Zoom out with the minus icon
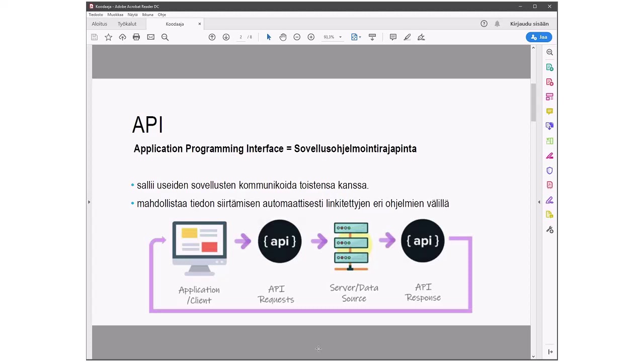The height and width of the screenshot is (362, 644). (x=297, y=37)
